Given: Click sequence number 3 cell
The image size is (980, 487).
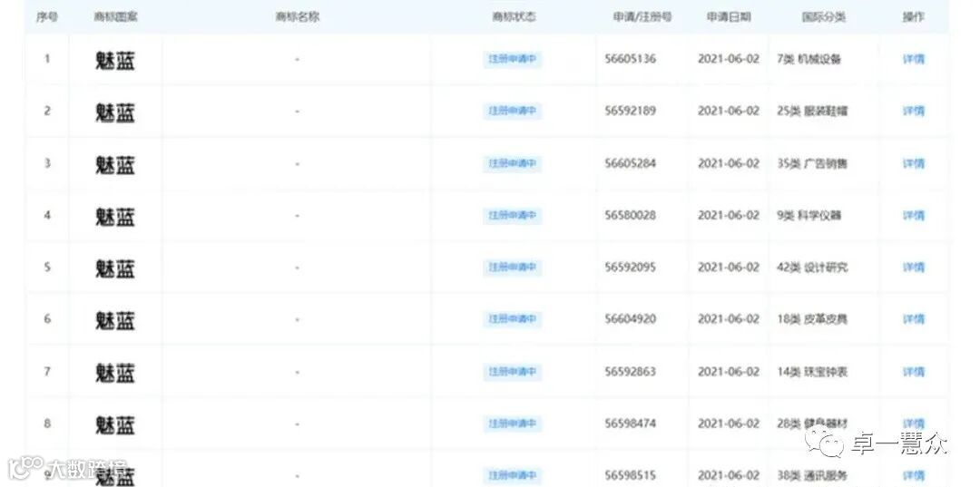Looking at the screenshot, I should coord(47,163).
